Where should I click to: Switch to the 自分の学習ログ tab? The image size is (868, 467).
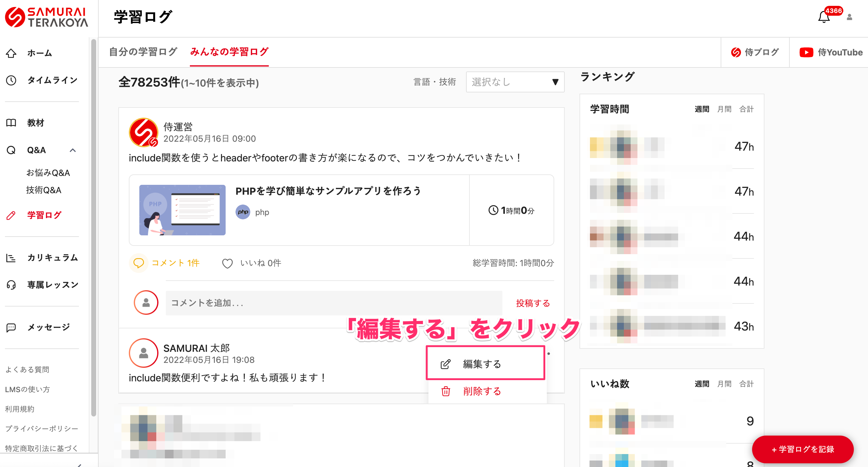coord(142,52)
